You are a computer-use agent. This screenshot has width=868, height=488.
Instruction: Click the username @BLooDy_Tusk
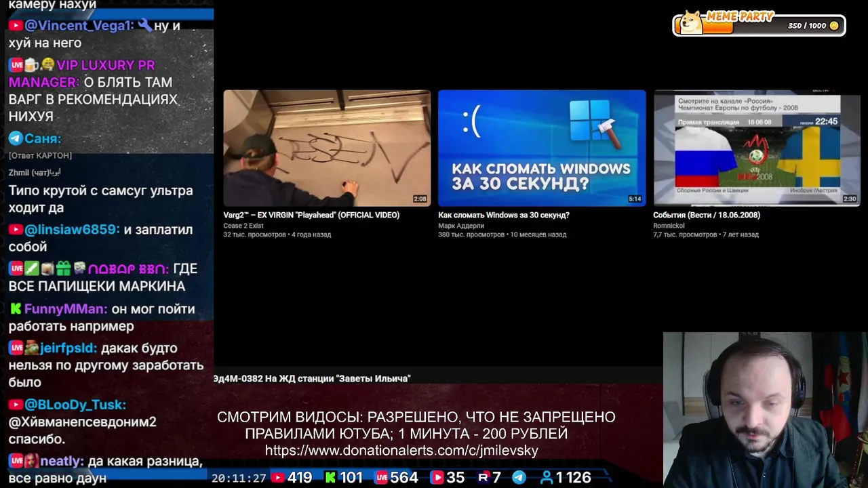pos(75,405)
